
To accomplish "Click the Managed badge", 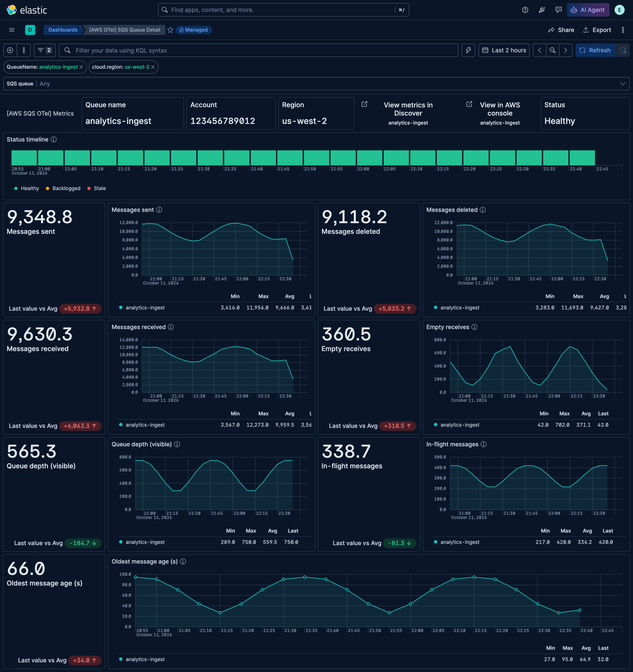I will pyautogui.click(x=194, y=30).
